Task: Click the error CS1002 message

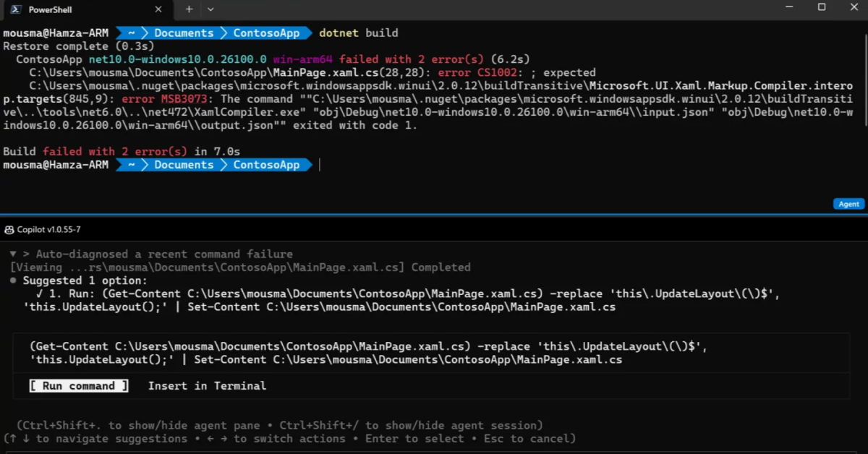Action: coord(517,72)
